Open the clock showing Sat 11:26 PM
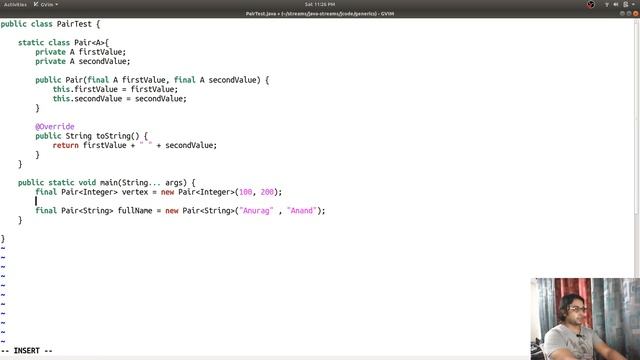The height and width of the screenshot is (360, 640). [320, 4]
